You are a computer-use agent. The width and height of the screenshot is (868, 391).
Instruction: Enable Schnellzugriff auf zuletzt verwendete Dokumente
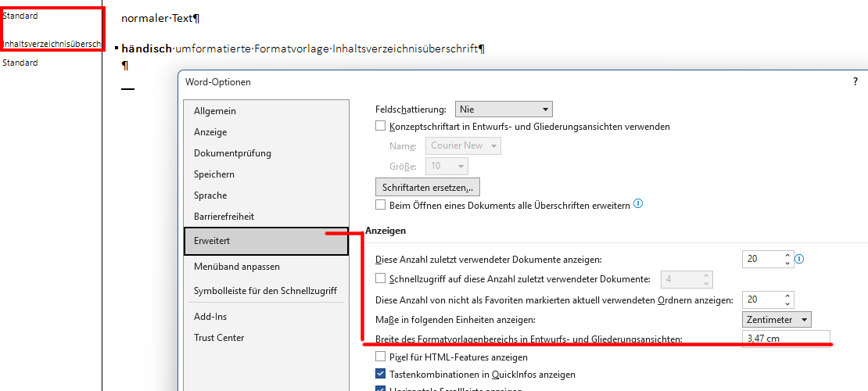click(x=381, y=278)
